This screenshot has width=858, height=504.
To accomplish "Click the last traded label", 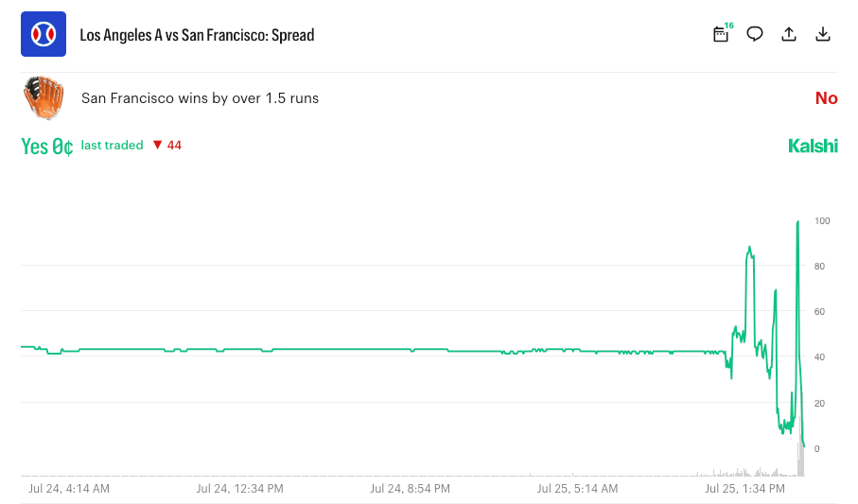I will [113, 145].
